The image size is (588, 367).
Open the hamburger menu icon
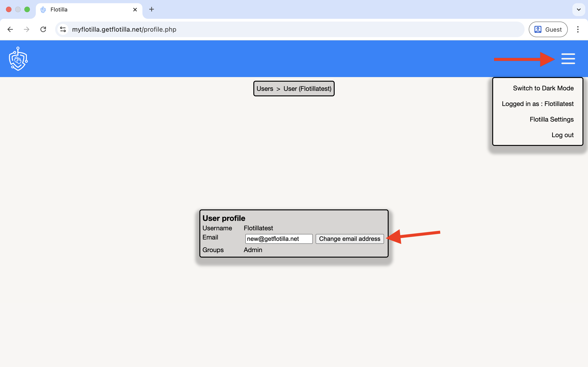568,59
